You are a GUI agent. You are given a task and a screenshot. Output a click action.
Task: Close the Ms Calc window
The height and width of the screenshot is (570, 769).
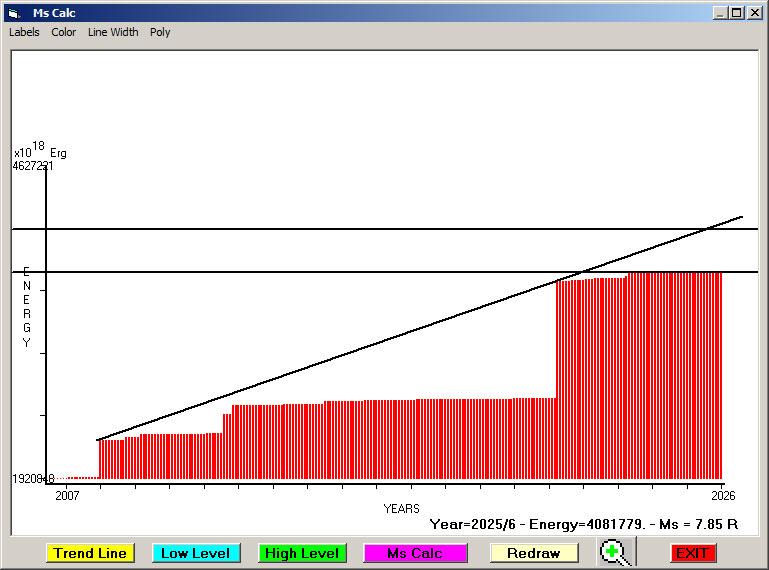(x=754, y=13)
